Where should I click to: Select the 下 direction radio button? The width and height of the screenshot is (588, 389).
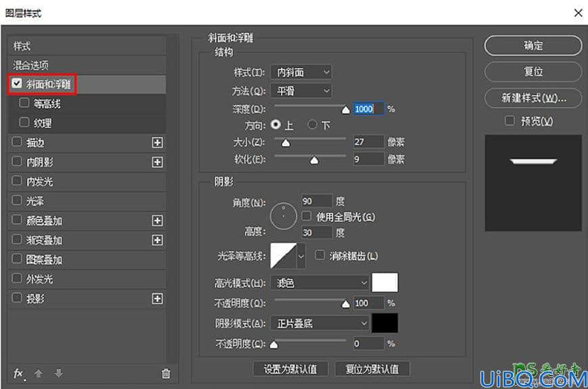pyautogui.click(x=312, y=124)
